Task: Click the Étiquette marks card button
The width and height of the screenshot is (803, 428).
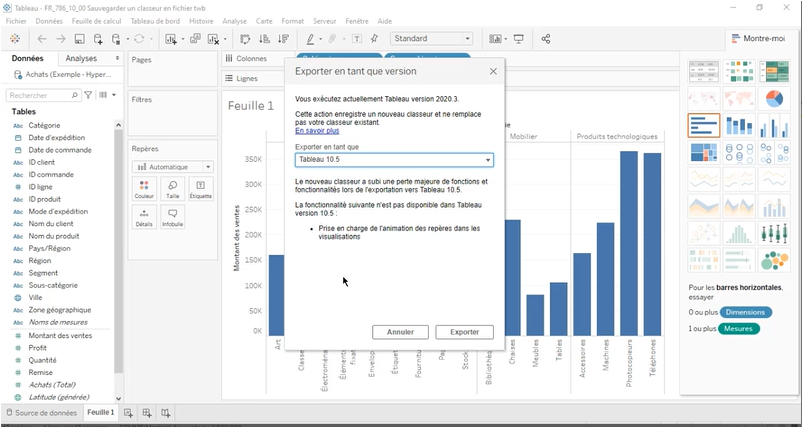Action: click(201, 189)
